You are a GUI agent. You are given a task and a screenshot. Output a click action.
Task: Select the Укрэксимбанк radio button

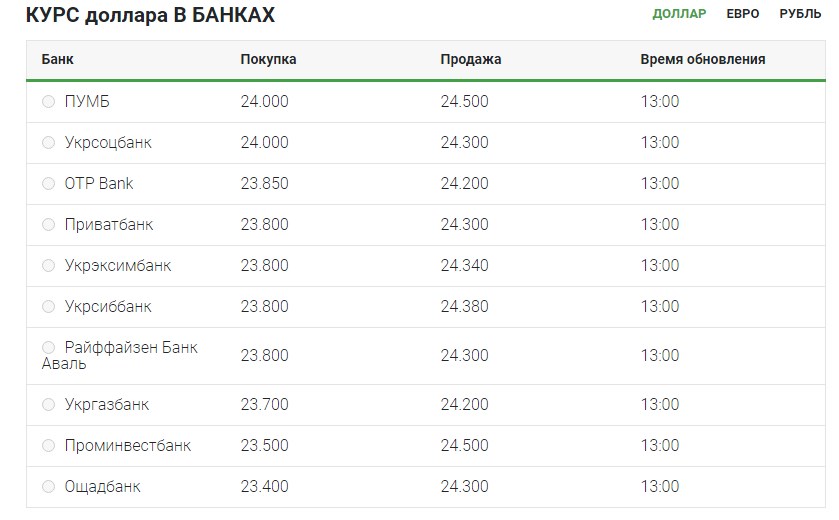[x=48, y=266]
